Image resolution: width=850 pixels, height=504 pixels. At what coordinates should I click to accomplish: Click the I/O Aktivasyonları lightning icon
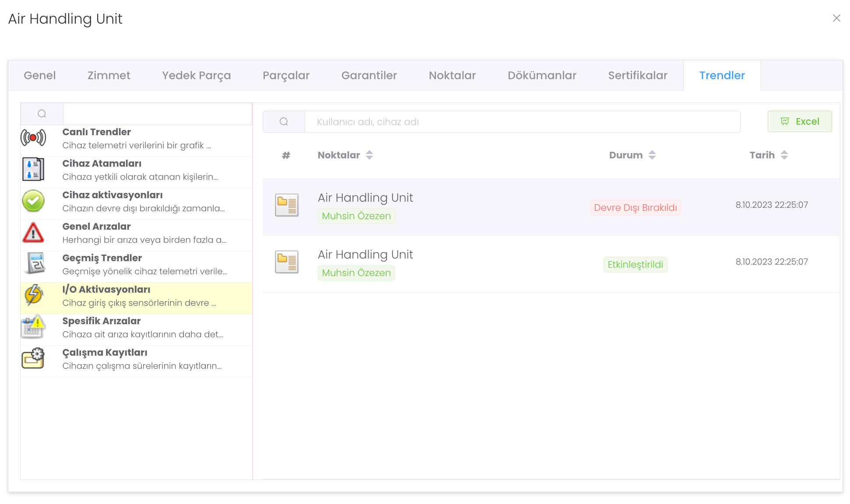(33, 295)
